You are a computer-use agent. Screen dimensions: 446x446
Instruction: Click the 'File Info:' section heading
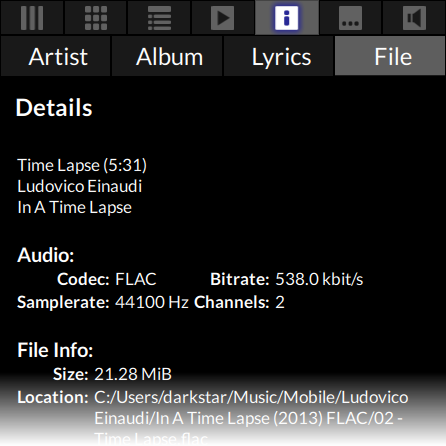pyautogui.click(x=55, y=350)
